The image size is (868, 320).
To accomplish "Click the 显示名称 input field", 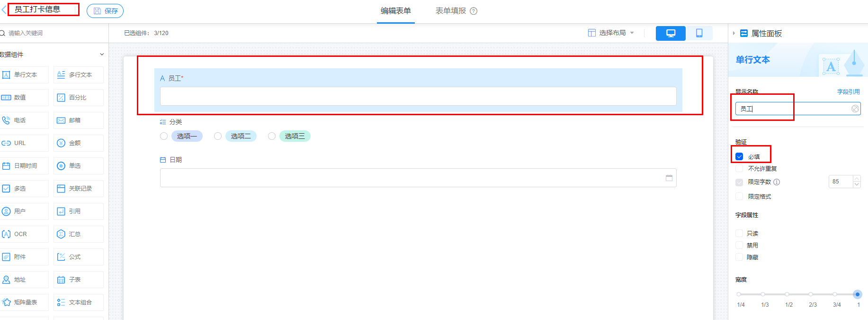I will tap(798, 109).
